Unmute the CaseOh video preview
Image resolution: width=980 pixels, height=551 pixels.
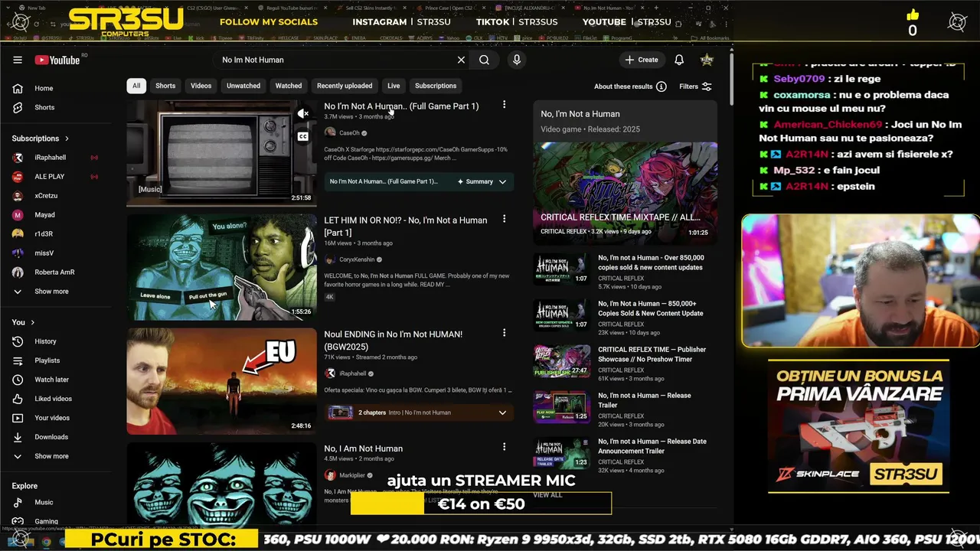point(303,113)
